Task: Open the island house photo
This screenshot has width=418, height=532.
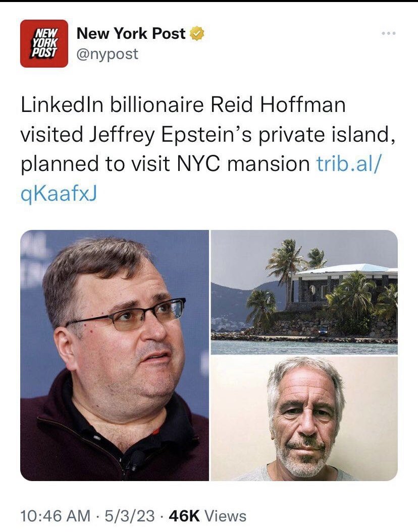Action: [x=304, y=292]
